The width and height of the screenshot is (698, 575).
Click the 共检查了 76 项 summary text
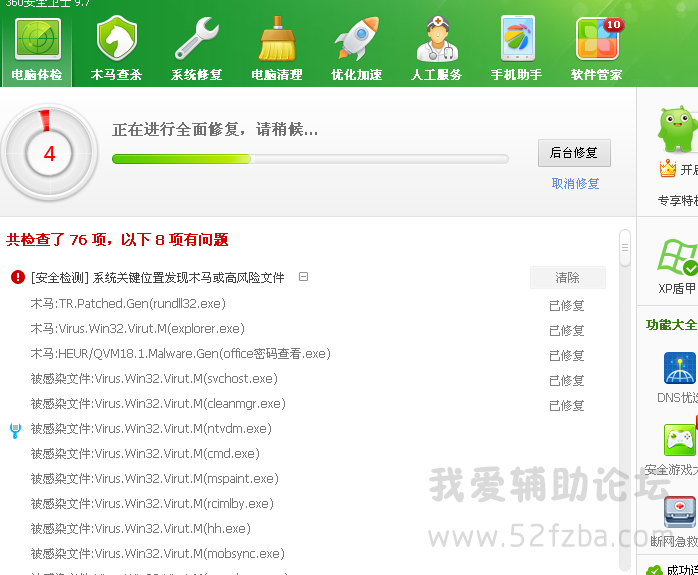[x=117, y=239]
